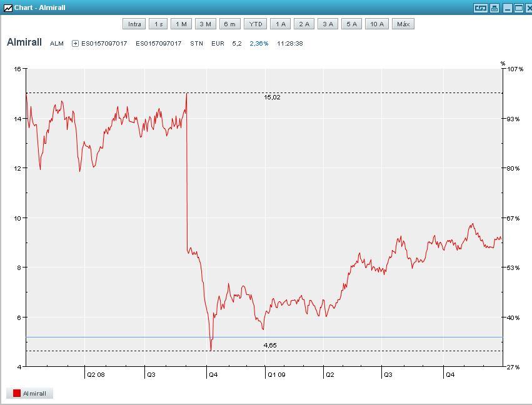Image resolution: width=532 pixels, height=405 pixels.
Task: Click the 5,2 last price value
Action: (x=237, y=43)
